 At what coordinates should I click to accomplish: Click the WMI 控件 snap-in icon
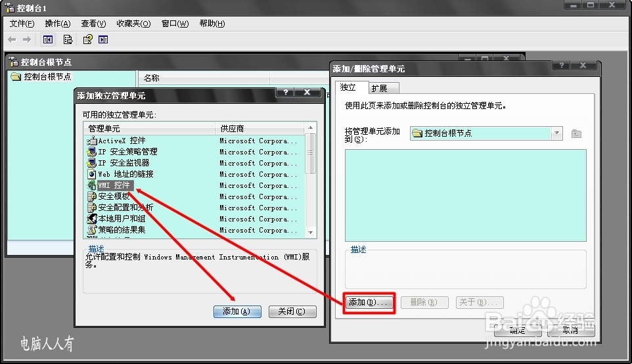92,185
